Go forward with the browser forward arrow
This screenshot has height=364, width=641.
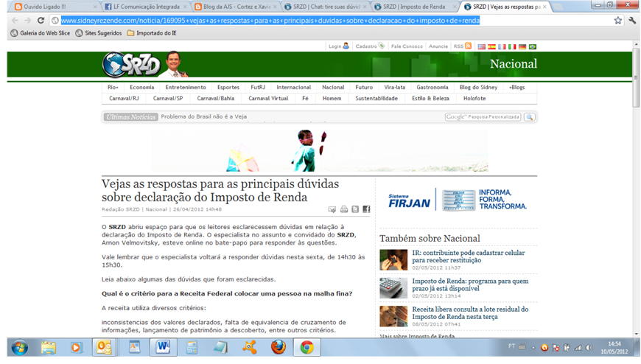click(27, 21)
